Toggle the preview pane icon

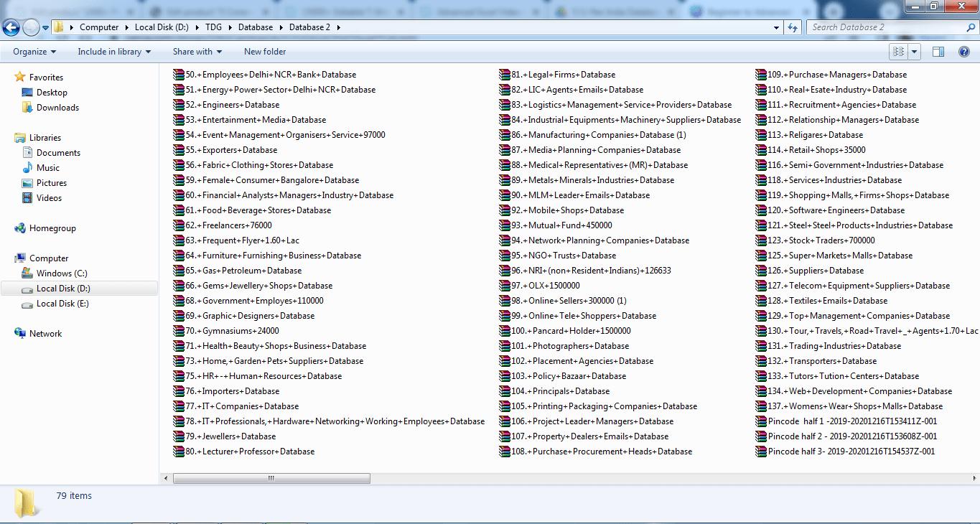tap(938, 52)
